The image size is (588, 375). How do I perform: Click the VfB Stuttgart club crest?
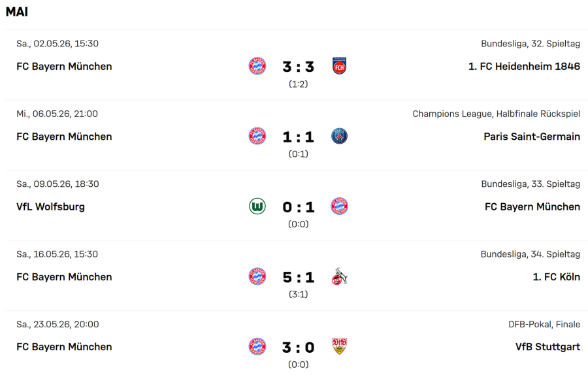[x=339, y=346]
